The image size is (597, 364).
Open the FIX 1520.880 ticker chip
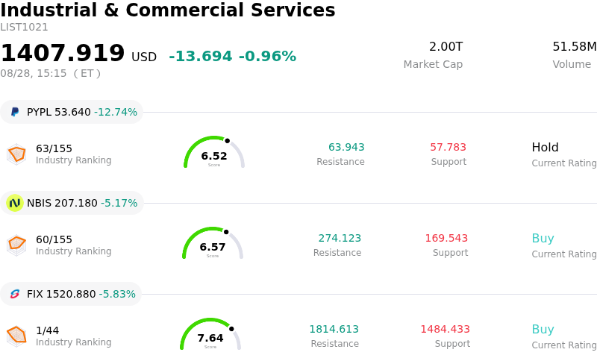71,294
